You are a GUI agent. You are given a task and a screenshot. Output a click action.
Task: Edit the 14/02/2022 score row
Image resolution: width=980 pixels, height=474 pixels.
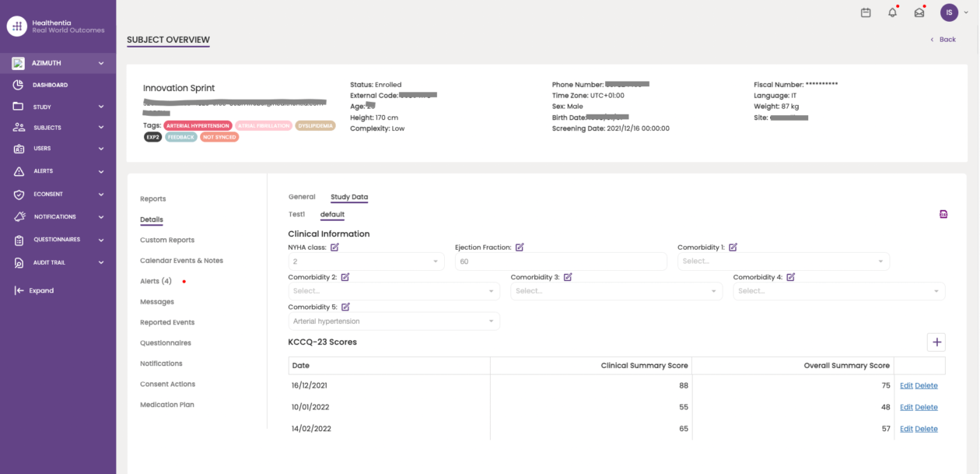[906, 429]
